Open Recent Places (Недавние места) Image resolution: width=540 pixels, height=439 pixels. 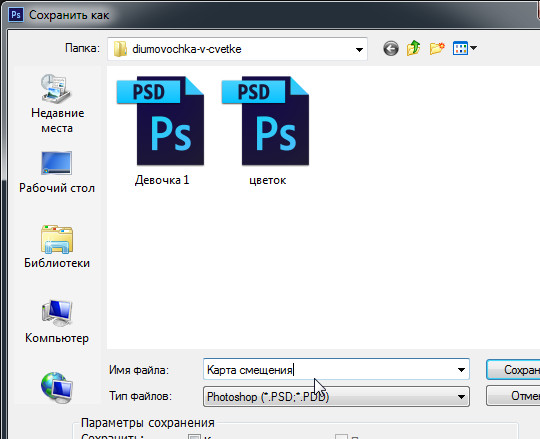[57, 103]
